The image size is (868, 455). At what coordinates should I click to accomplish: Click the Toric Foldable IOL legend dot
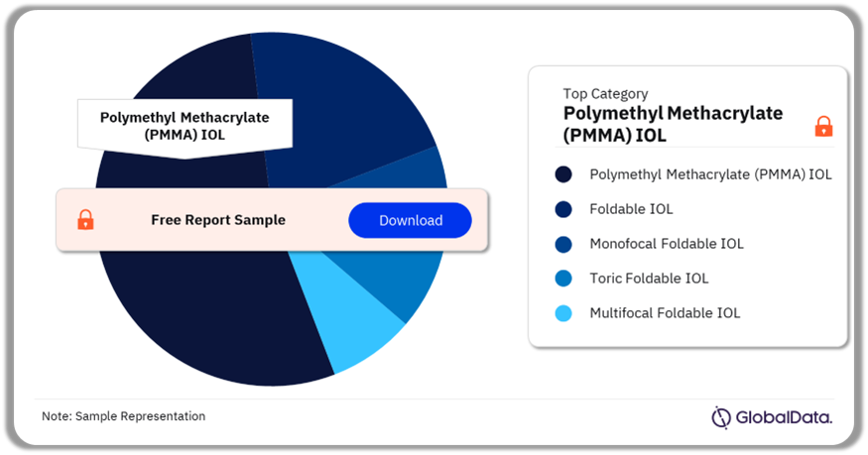click(x=563, y=279)
